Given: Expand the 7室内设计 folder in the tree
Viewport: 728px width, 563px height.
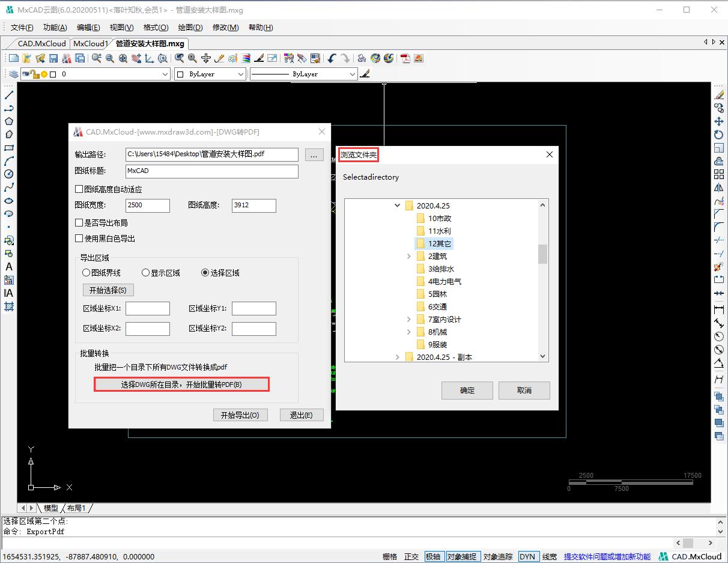Looking at the screenshot, I should click(409, 319).
